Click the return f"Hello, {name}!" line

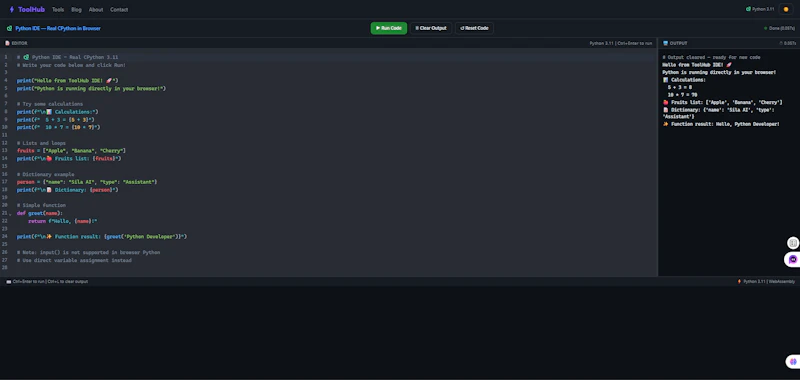(63, 221)
